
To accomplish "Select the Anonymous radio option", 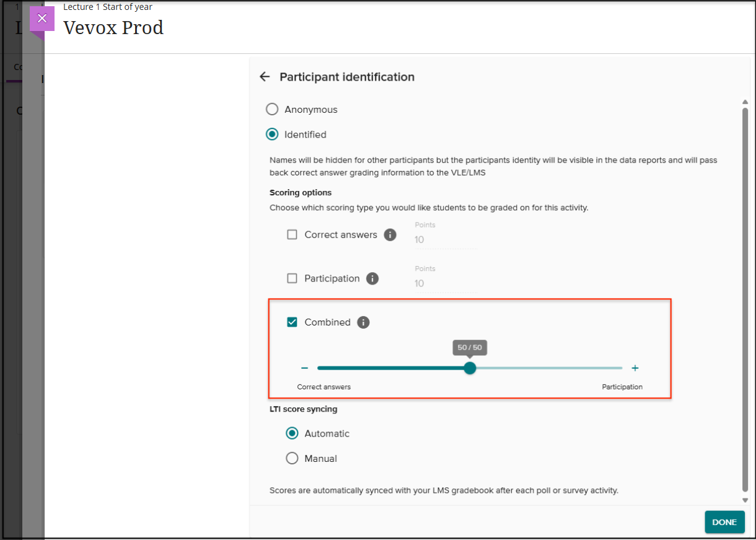I will (x=272, y=110).
